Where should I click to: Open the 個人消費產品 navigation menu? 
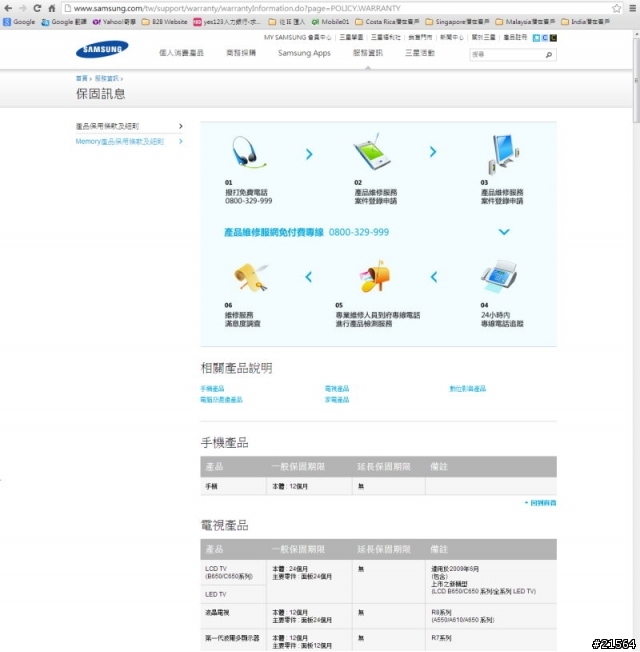[x=181, y=53]
